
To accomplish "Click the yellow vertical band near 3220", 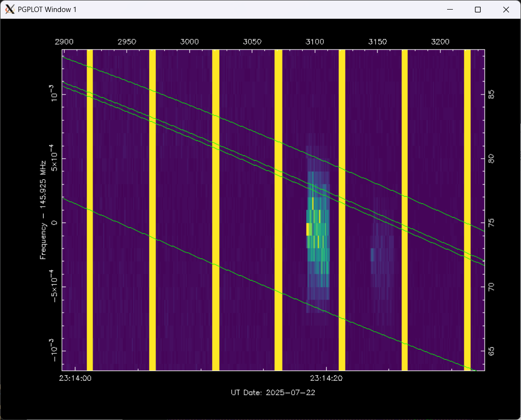I will pos(467,210).
